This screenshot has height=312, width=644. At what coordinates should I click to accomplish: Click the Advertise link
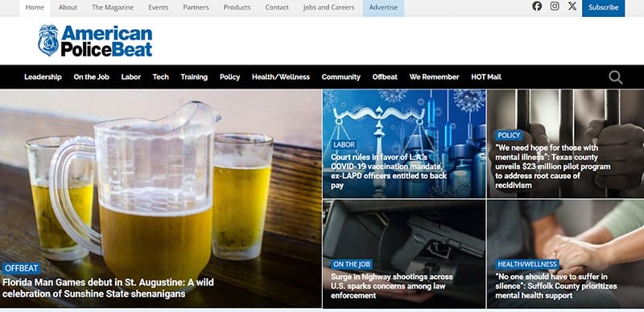pos(383,7)
